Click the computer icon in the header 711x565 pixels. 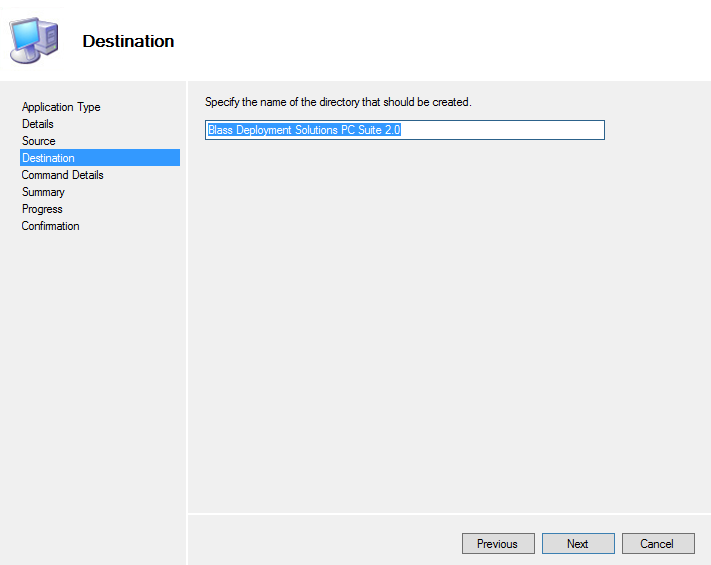[34, 40]
